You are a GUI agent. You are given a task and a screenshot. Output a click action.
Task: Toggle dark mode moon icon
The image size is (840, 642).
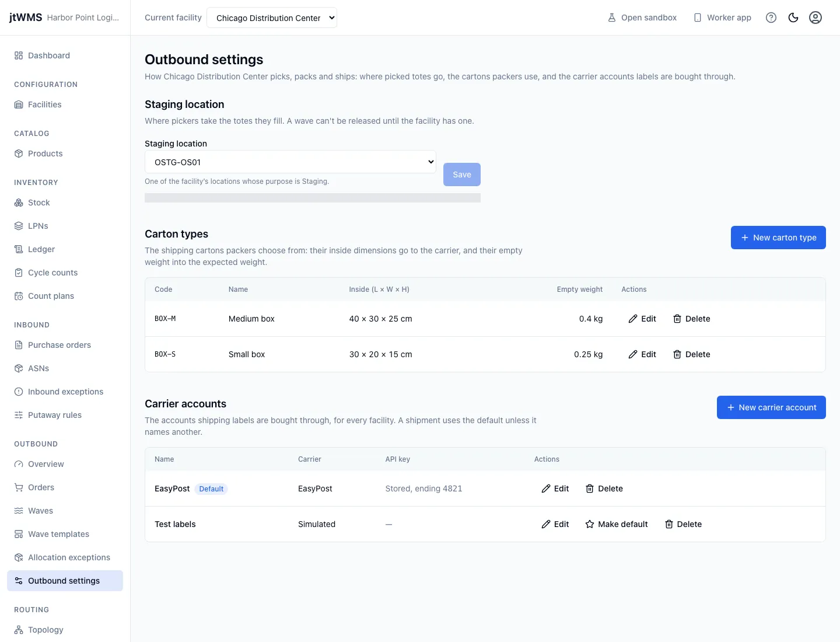793,18
